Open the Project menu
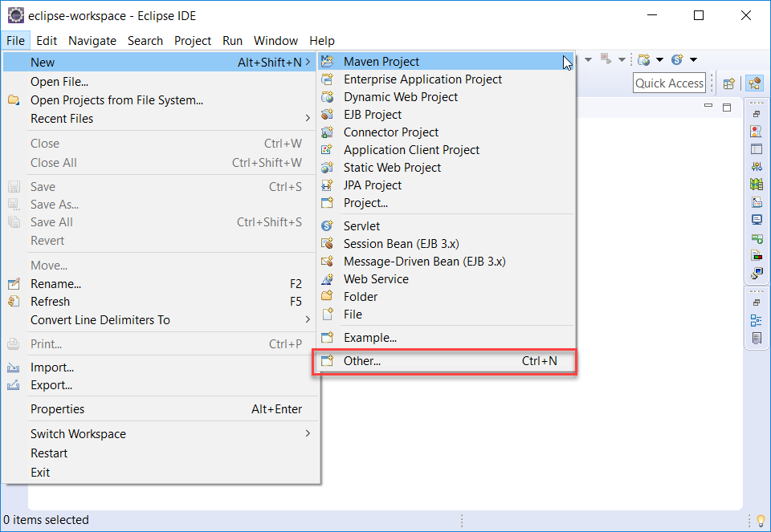The height and width of the screenshot is (532, 771). pyautogui.click(x=193, y=40)
